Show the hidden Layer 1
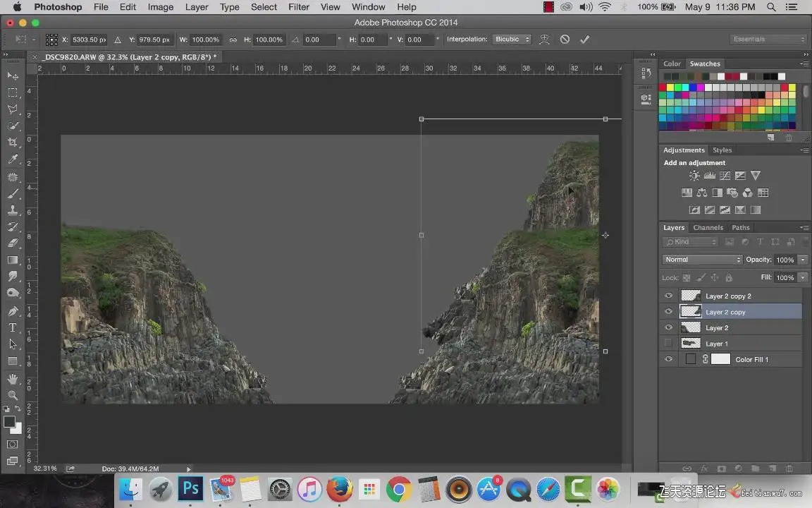 [x=668, y=344]
